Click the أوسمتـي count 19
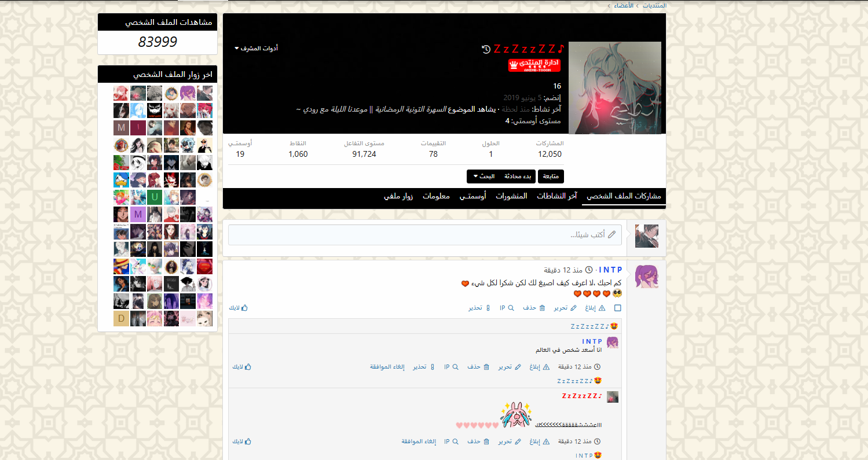Screen dimensions: 868x460 click(x=240, y=154)
